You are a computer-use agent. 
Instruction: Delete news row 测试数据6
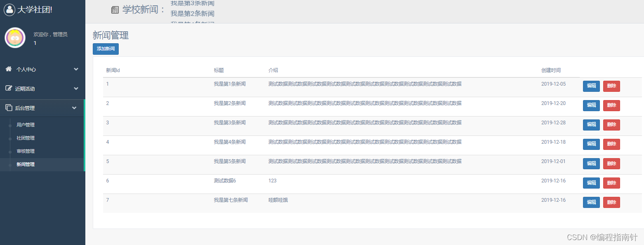[611, 183]
